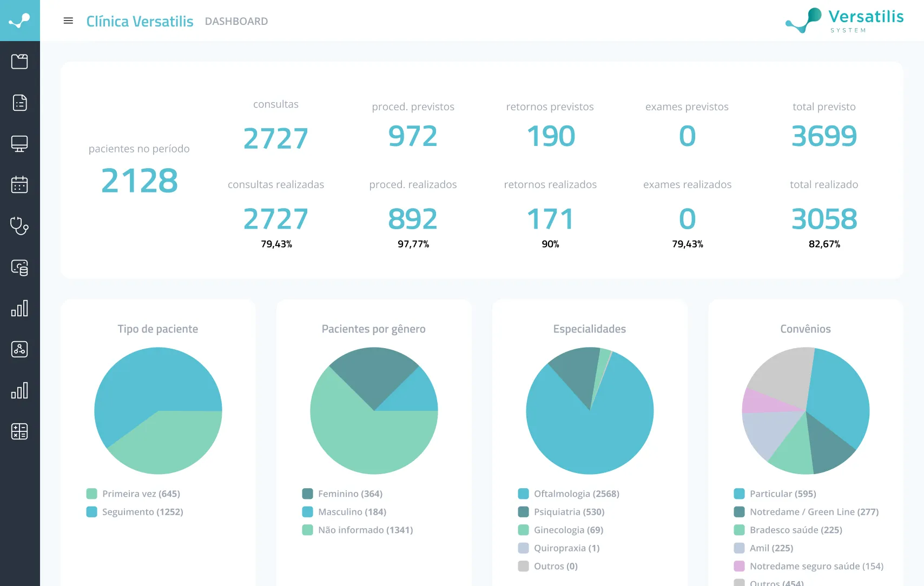Click the 82,67% percentage
924x586 pixels.
pos(824,244)
